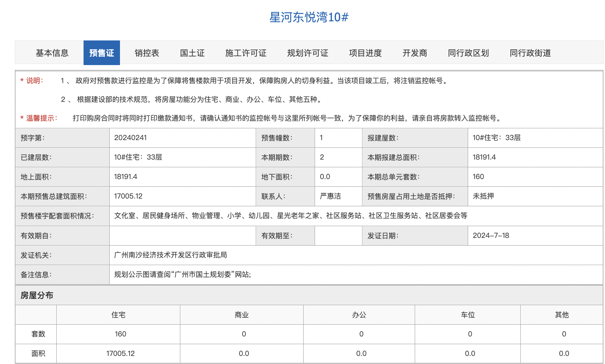
Task: Click the 联系人 label
Action: point(273,196)
